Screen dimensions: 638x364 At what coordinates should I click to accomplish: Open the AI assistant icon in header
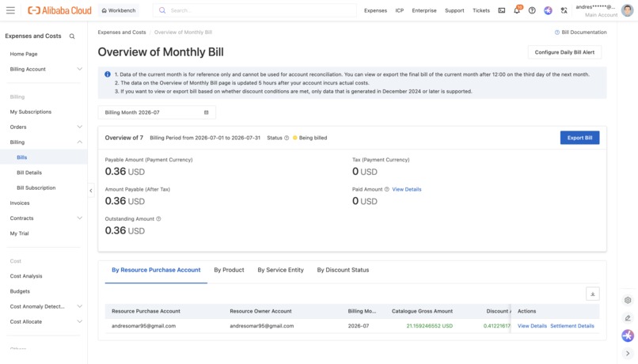coord(548,10)
